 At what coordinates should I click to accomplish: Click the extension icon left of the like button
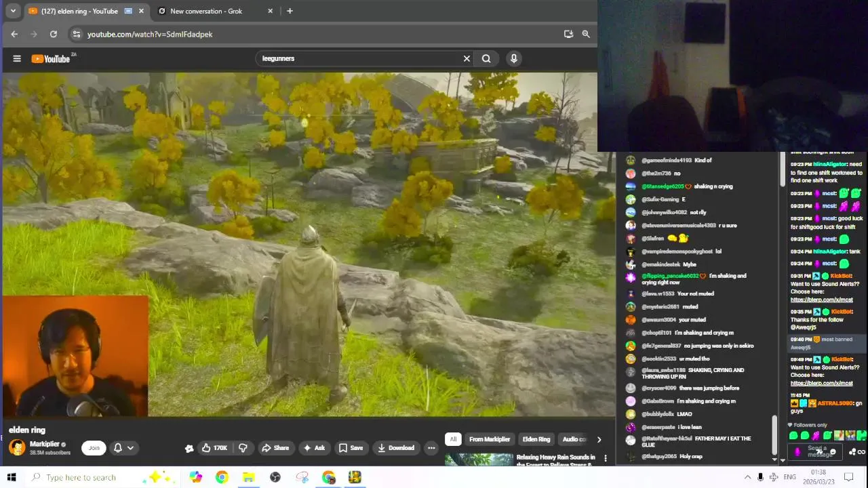(189, 447)
